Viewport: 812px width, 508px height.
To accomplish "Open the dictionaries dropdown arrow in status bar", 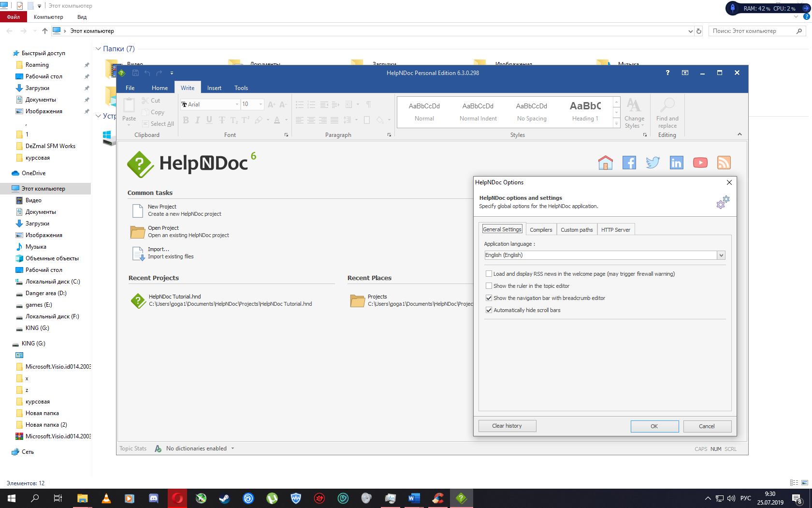I will click(232, 448).
